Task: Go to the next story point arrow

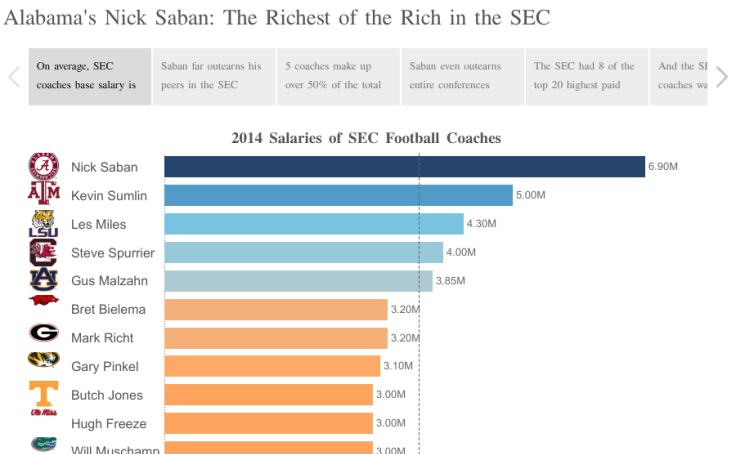Action: click(722, 76)
